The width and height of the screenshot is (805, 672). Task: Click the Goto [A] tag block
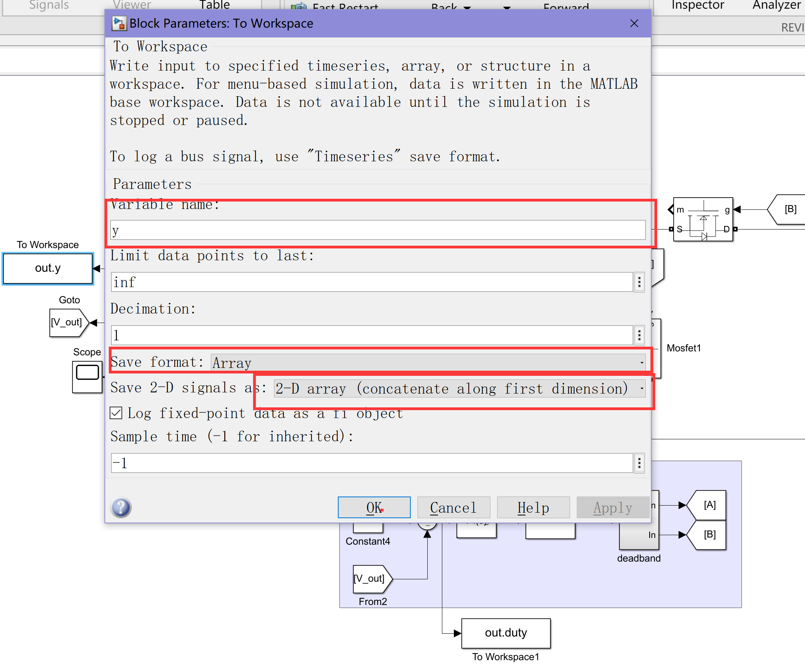pos(708,505)
